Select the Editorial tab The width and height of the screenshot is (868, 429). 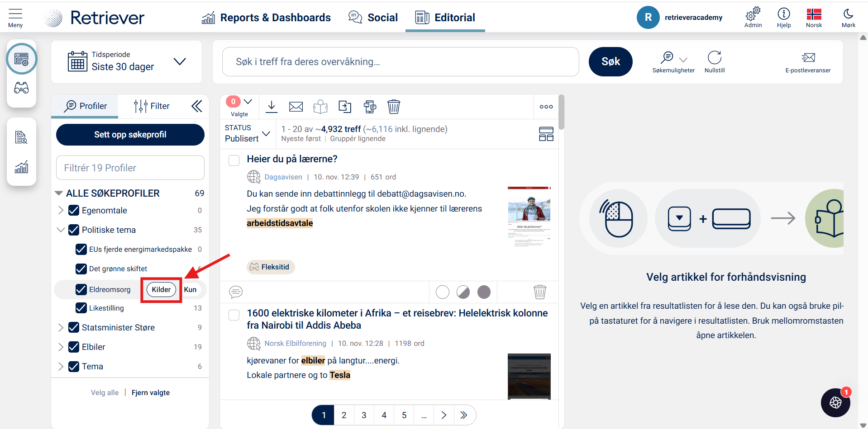click(x=445, y=18)
